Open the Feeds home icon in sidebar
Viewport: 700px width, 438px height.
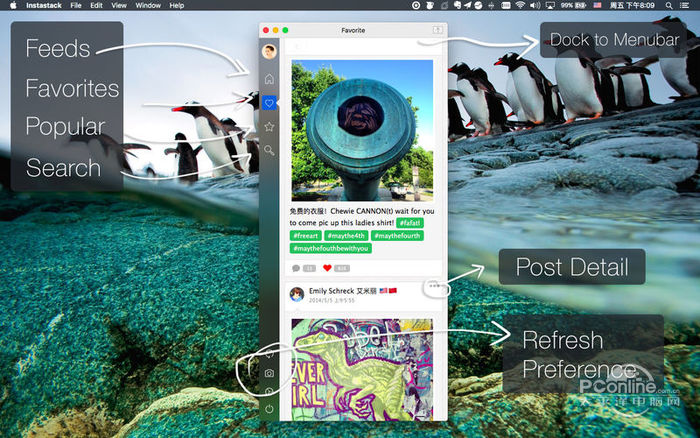(269, 78)
